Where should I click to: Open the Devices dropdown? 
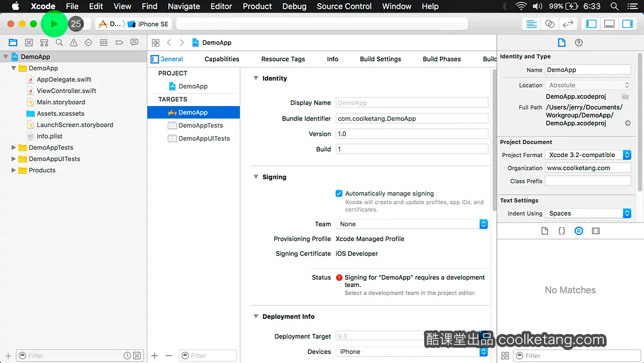coord(412,352)
